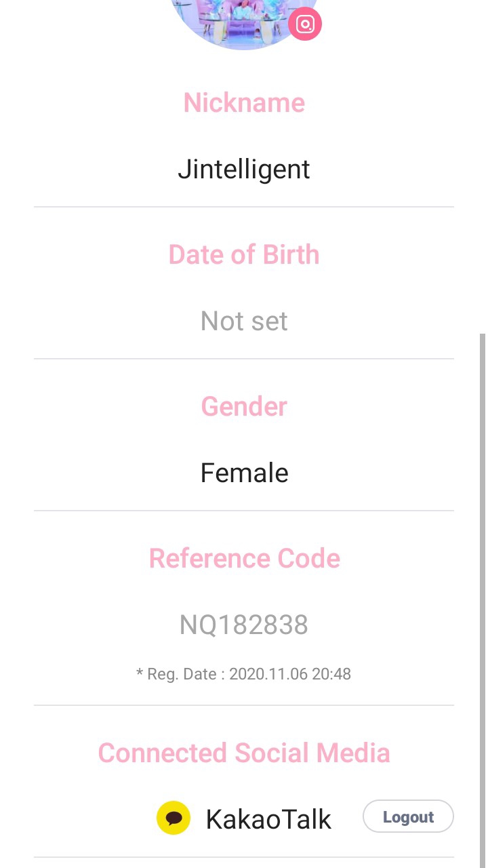Tap the Gender heading
This screenshot has height=868, width=488.
[x=244, y=407]
